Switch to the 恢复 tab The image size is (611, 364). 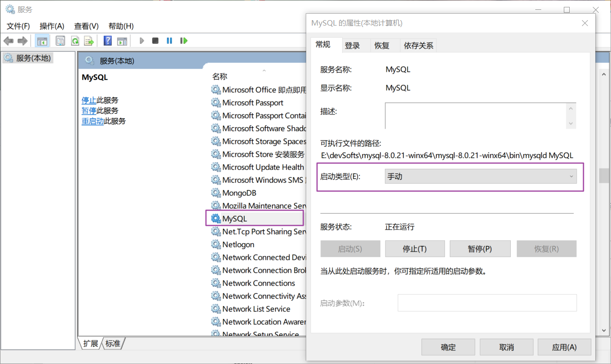coord(382,46)
